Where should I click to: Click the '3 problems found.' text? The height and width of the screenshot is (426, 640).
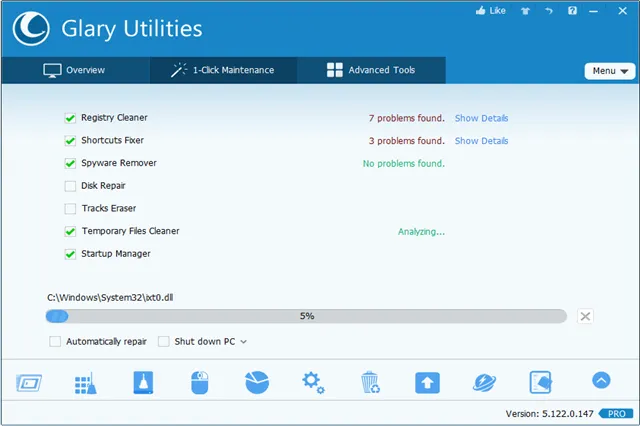(407, 141)
